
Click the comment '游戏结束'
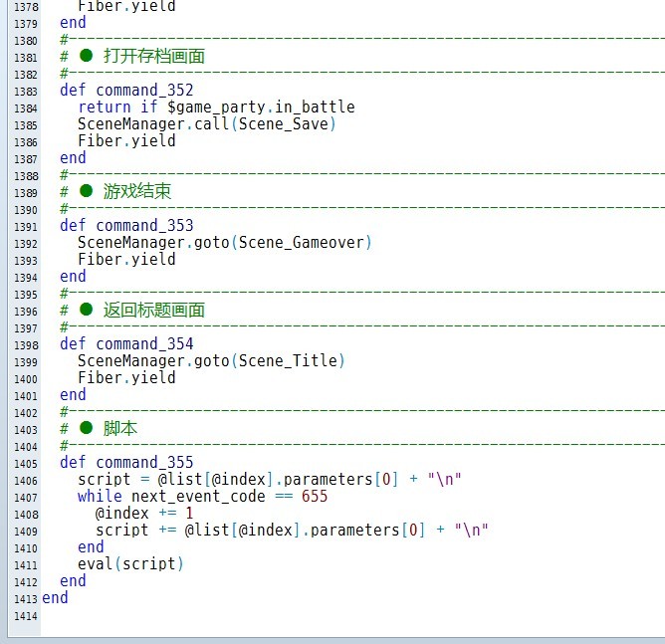click(137, 192)
